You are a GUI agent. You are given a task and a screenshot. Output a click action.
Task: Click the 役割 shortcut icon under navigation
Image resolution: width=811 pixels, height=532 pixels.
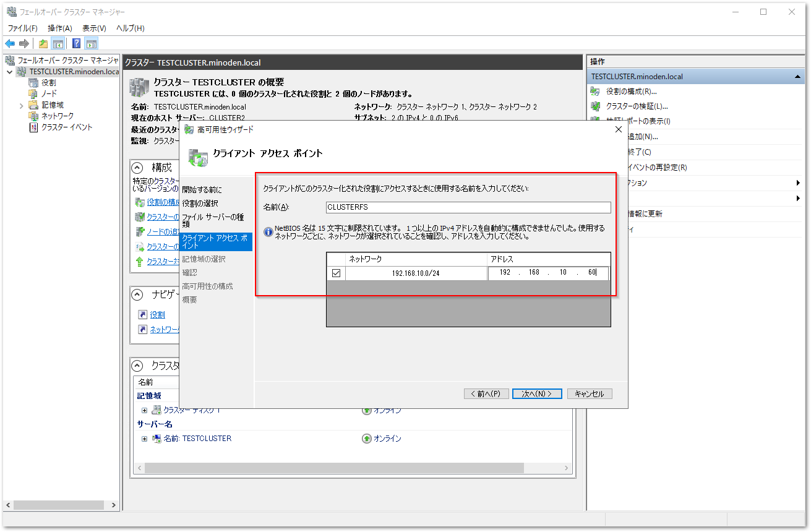143,315
